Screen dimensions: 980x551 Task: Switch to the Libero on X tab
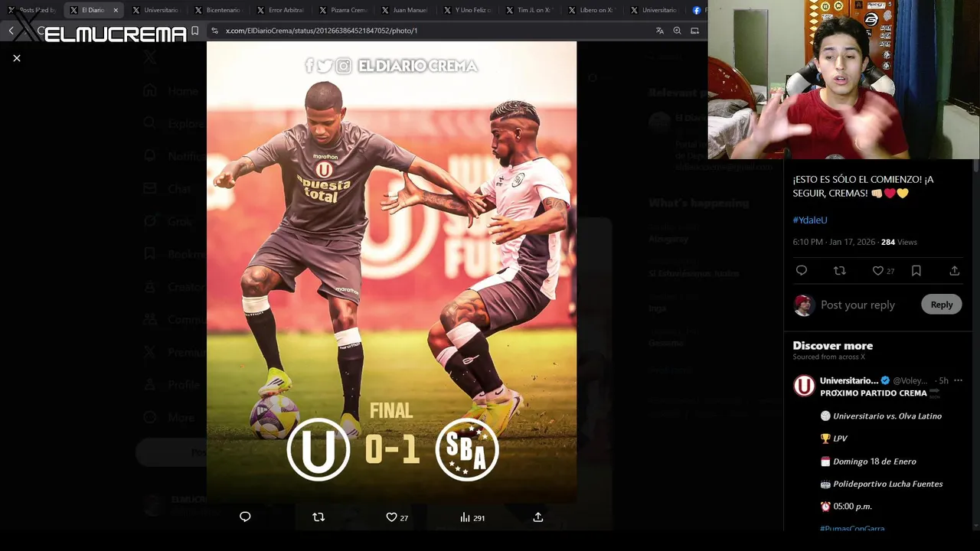[592, 10]
